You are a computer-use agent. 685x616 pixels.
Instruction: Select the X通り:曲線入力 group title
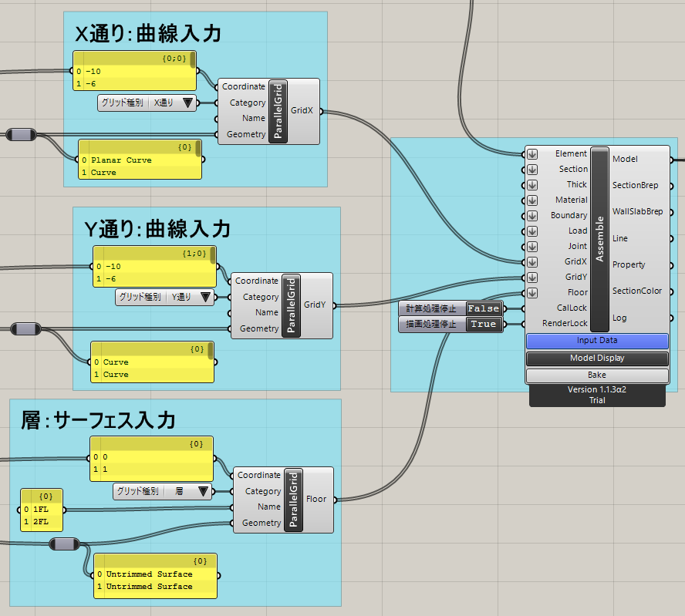tap(148, 34)
